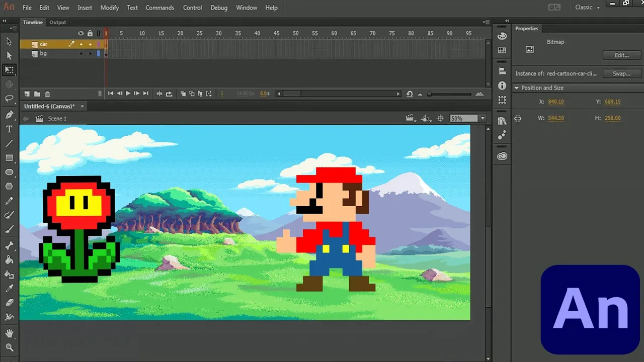Open the File menu
This screenshot has height=362, width=644.
pos(27,8)
